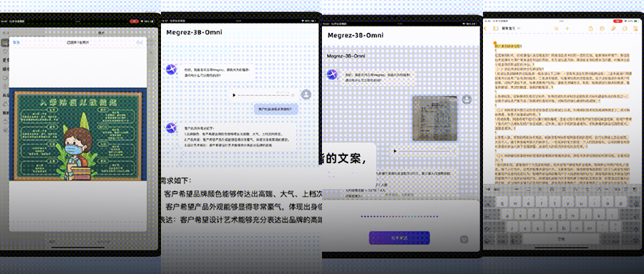644x274 pixels.
Task: Play the voice message in second tablet chat
Action: coord(234,95)
